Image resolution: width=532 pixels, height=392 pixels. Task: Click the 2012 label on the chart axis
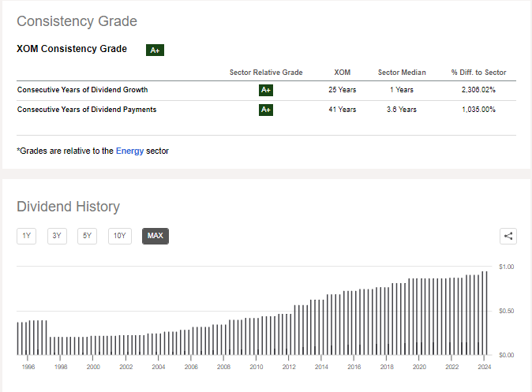[x=289, y=368]
